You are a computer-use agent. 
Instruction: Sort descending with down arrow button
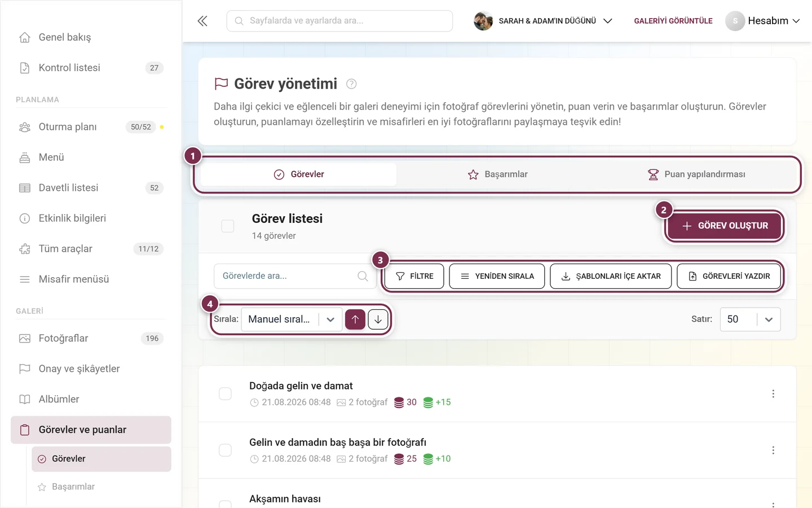point(378,319)
